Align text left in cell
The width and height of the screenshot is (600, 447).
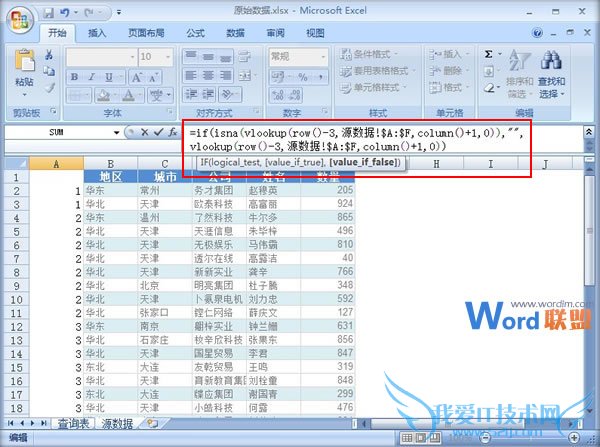191,76
